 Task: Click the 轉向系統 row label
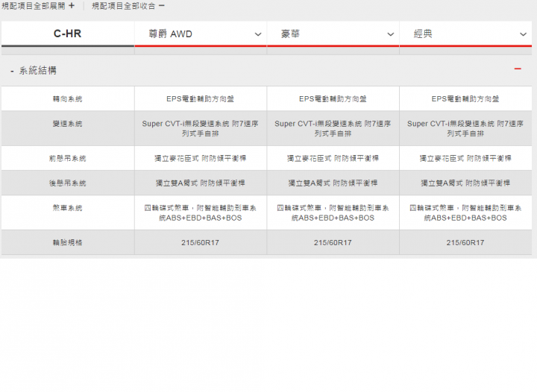click(67, 99)
